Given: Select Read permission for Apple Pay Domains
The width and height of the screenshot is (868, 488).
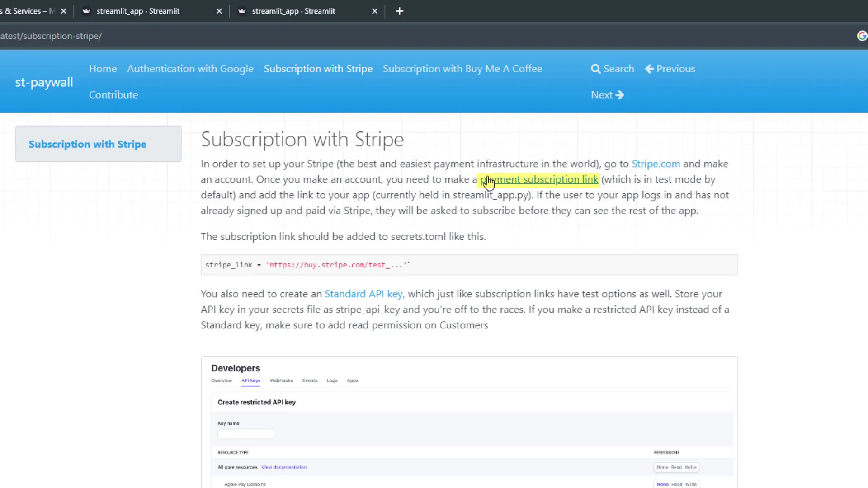Looking at the screenshot, I should click(676, 484).
